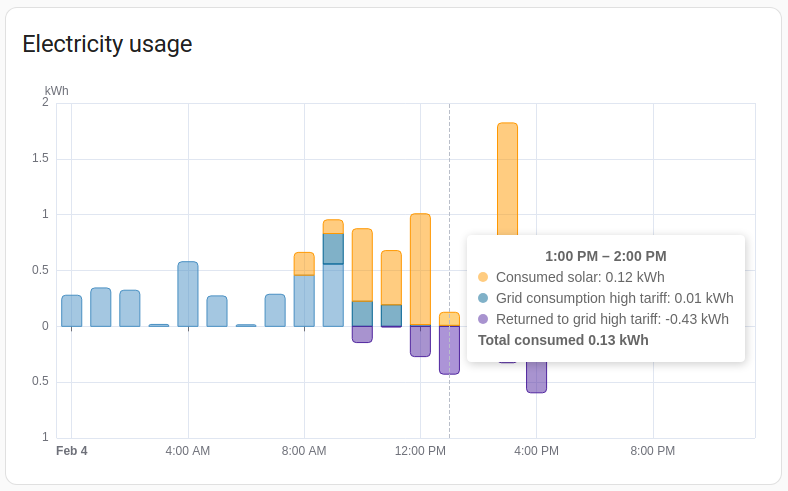Click the blue Grid consumption tooltip dot
The width and height of the screenshot is (788, 491).
(484, 298)
